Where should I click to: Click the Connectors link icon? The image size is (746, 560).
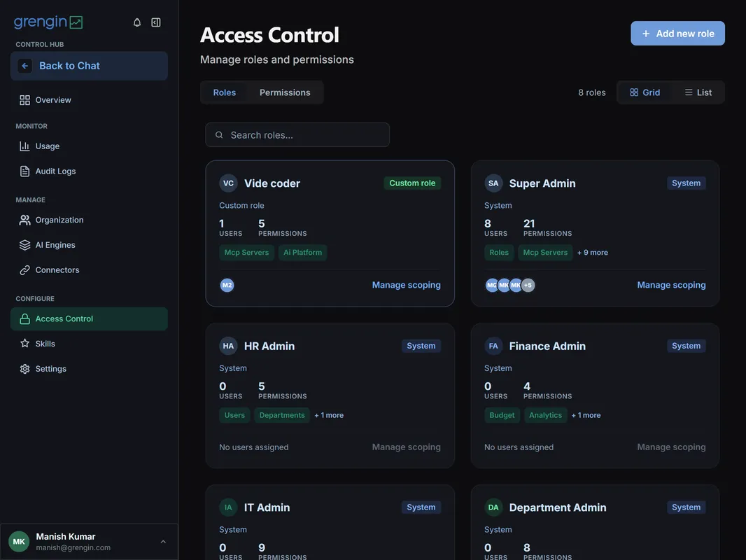tap(24, 269)
